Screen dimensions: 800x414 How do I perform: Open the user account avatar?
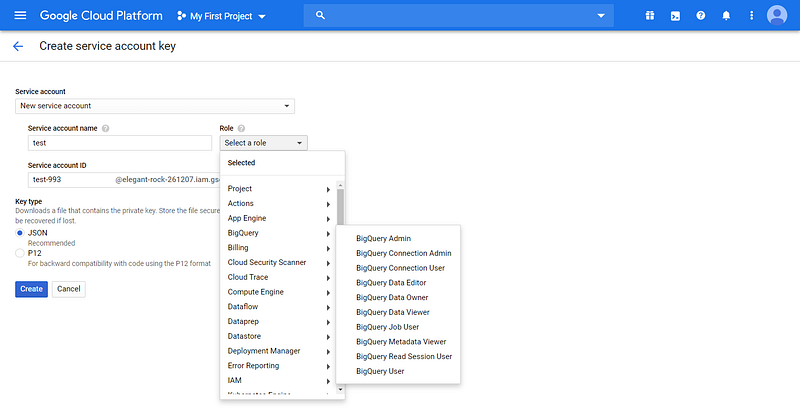tap(777, 15)
